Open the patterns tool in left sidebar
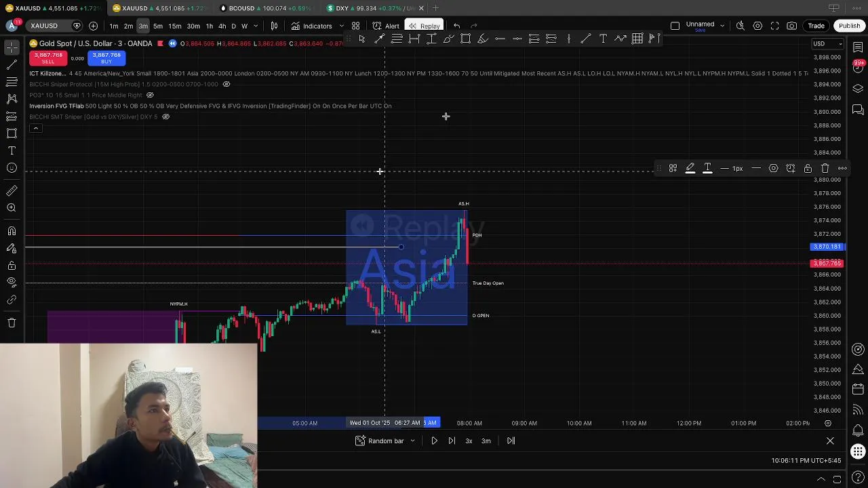This screenshot has height=488, width=868. 12,99
